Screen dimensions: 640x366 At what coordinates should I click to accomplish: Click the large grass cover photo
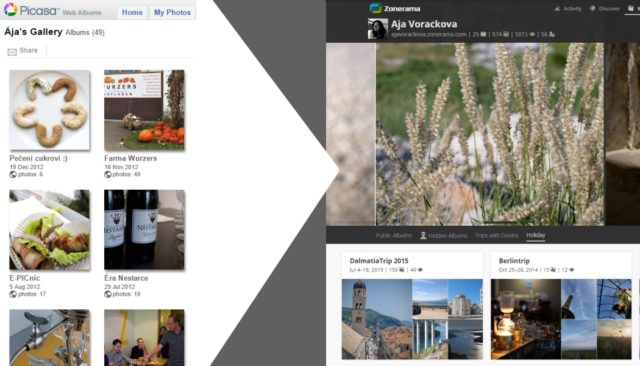490,134
